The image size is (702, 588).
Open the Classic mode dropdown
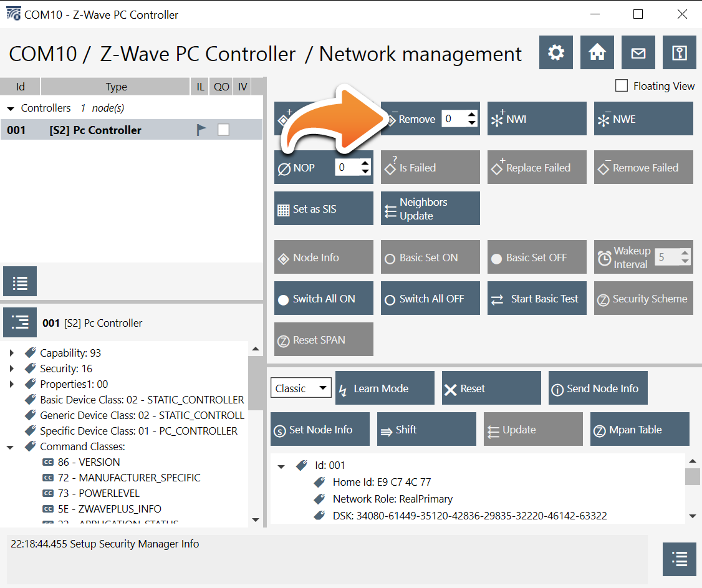tap(301, 388)
